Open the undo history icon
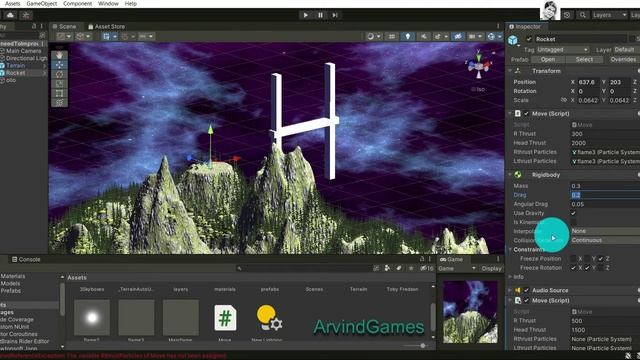Image resolution: width=640 pixels, height=360 pixels. tap(567, 15)
